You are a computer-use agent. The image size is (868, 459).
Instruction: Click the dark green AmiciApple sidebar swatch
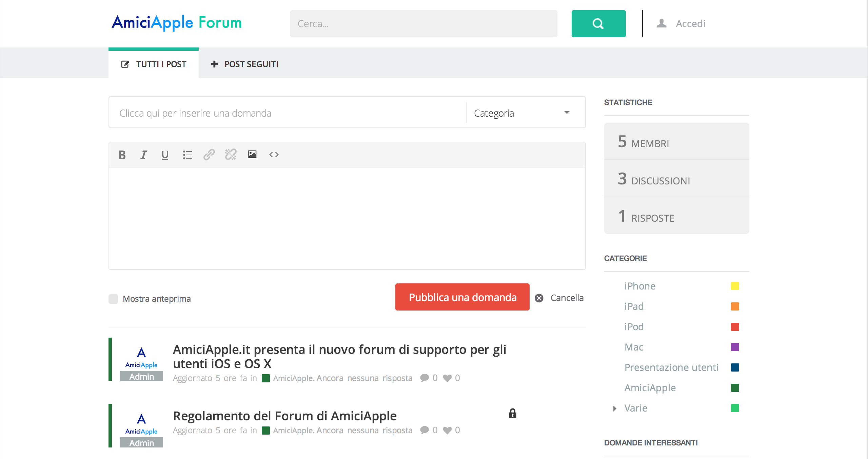735,388
